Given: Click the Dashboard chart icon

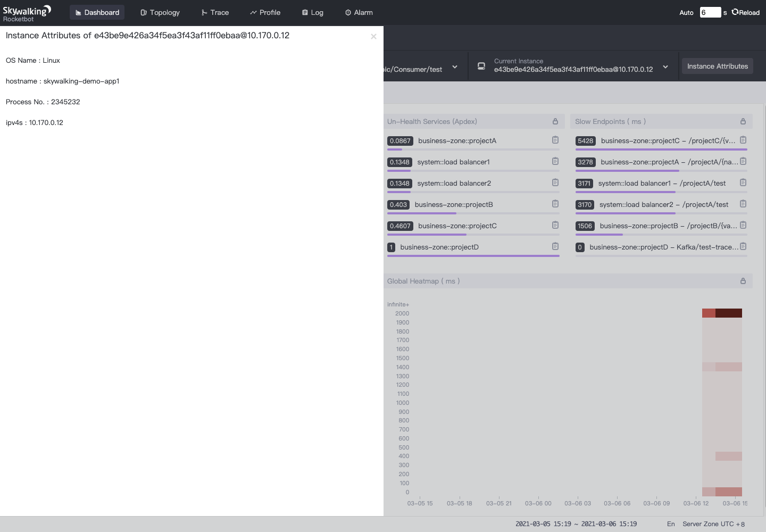Looking at the screenshot, I should click(78, 13).
